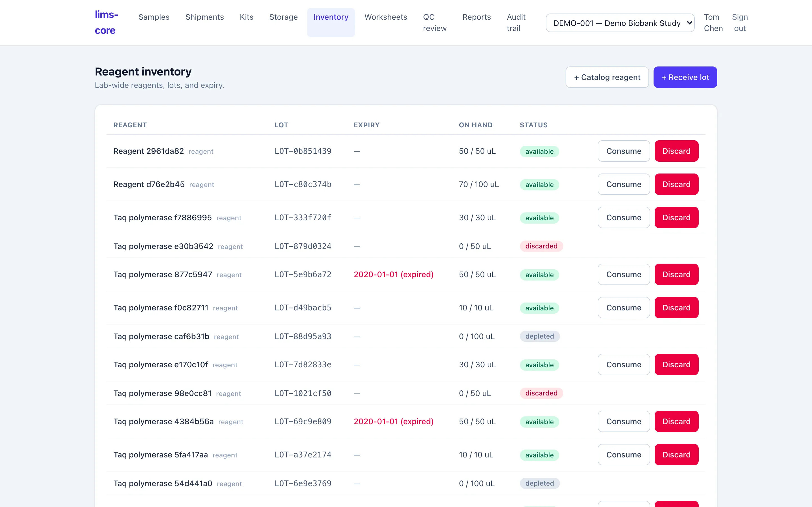The image size is (812, 507).
Task: Discard Reagent d76e2b45 lot
Action: pyautogui.click(x=676, y=184)
